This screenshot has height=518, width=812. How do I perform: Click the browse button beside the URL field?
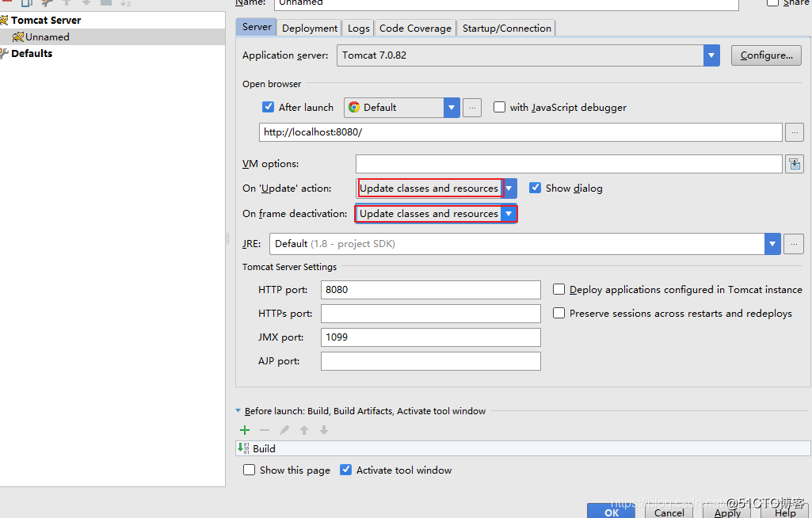795,132
